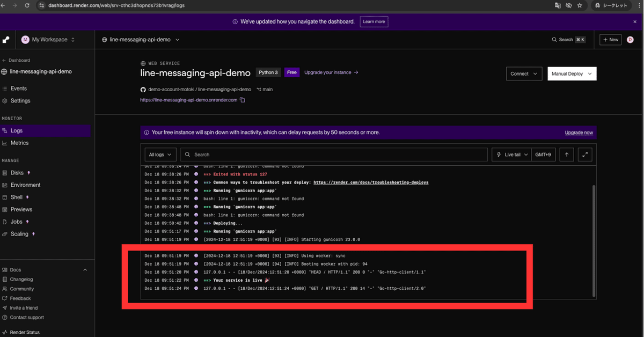Click the info icon on 'Exited with status 127' row
Screen dimensions: 644x337
coord(196,174)
